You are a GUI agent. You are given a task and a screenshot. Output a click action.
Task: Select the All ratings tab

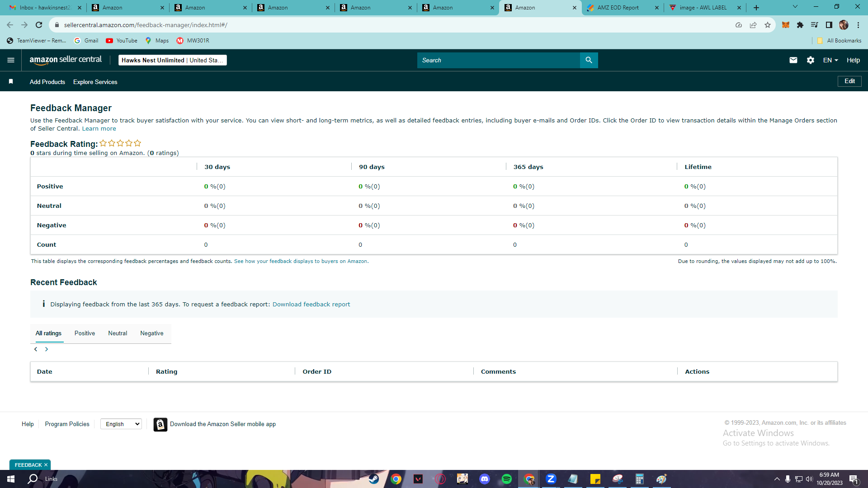coord(48,333)
